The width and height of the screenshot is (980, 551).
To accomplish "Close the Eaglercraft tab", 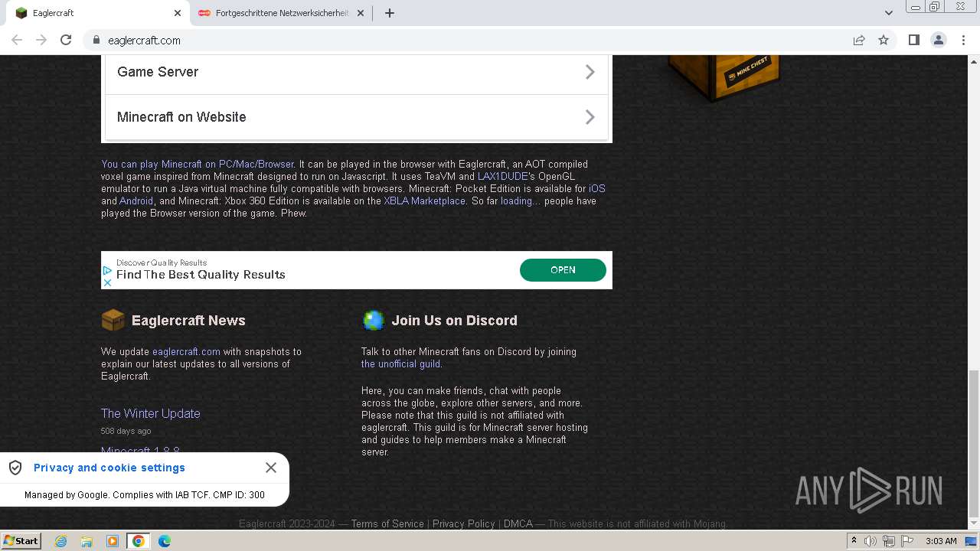I will tap(178, 13).
